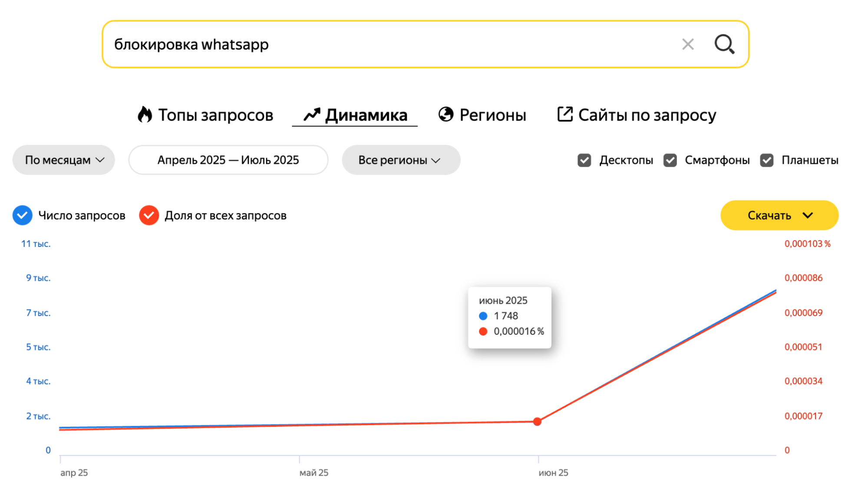
Task: Click the 'июн 25' x-axis label
Action: (x=553, y=473)
